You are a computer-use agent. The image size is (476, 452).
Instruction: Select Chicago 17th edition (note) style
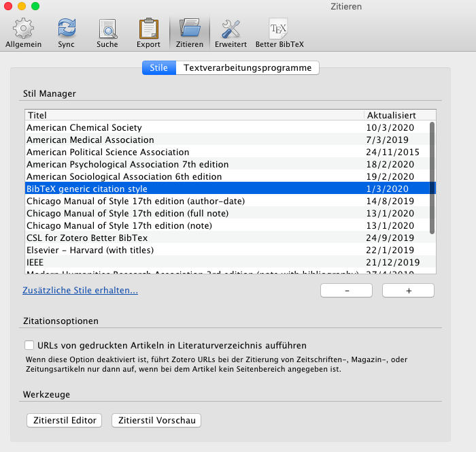[x=230, y=225]
